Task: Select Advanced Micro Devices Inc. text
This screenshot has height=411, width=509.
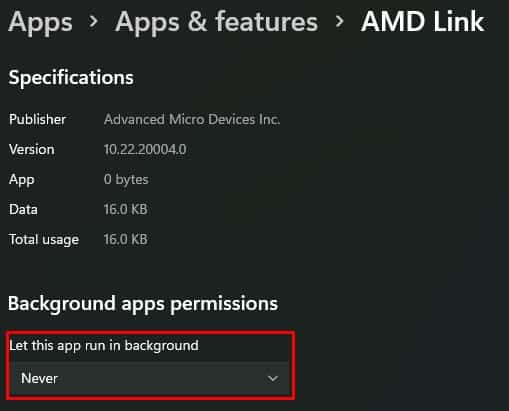Action: [x=192, y=119]
